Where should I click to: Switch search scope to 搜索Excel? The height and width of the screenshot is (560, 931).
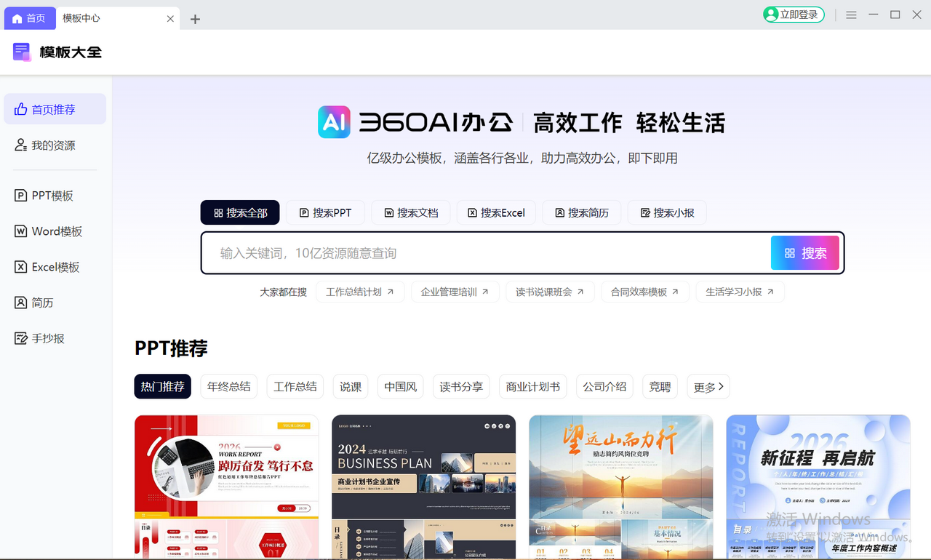click(x=496, y=212)
